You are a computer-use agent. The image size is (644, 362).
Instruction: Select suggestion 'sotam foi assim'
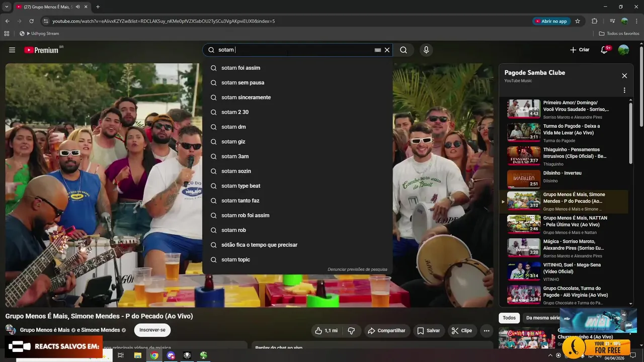(297, 68)
